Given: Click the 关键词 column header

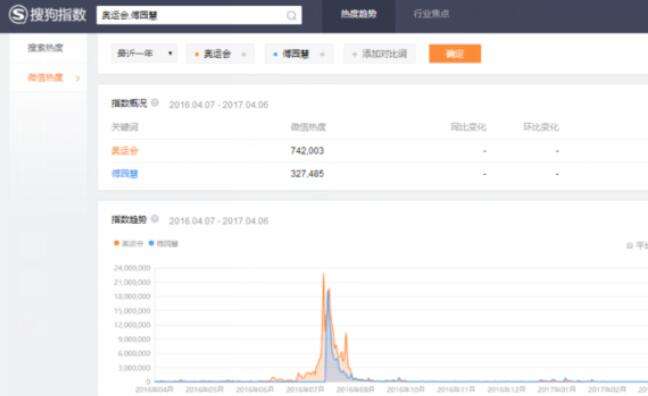Looking at the screenshot, I should 125,127.
